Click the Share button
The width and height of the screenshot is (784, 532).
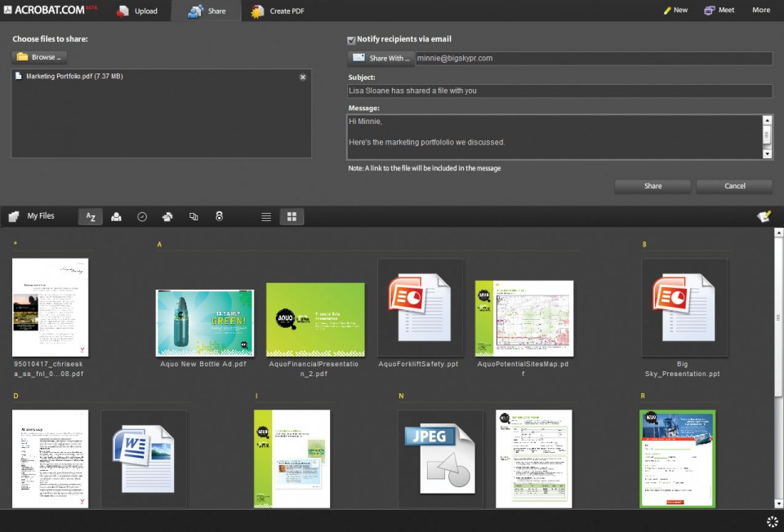point(652,186)
